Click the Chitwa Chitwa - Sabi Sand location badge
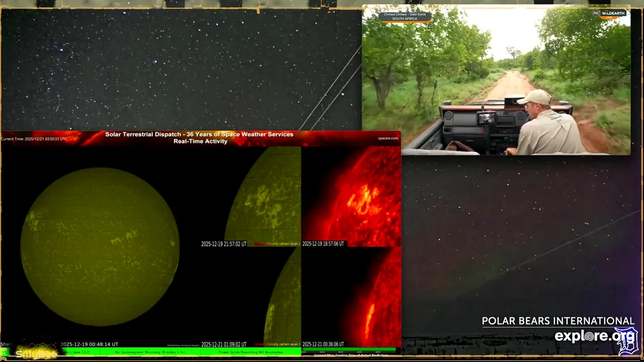The width and height of the screenshot is (644, 362). point(405,17)
